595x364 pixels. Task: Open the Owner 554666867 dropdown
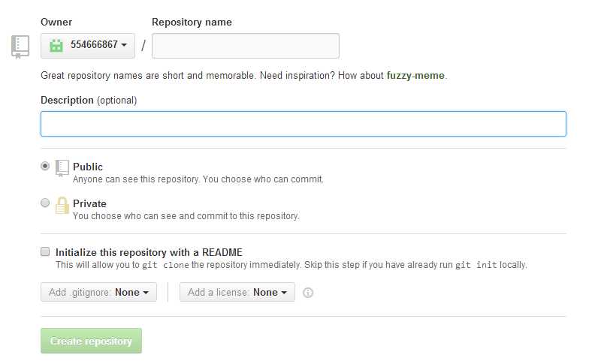[88, 46]
